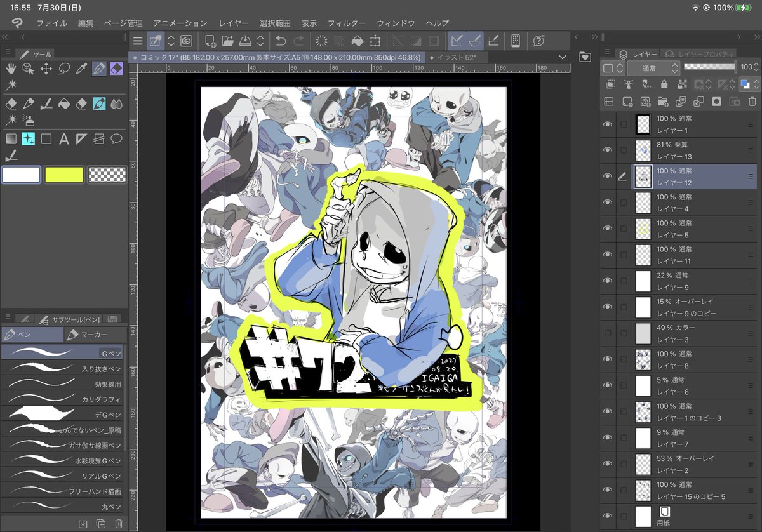
Task: Undo the last action
Action: click(x=281, y=41)
